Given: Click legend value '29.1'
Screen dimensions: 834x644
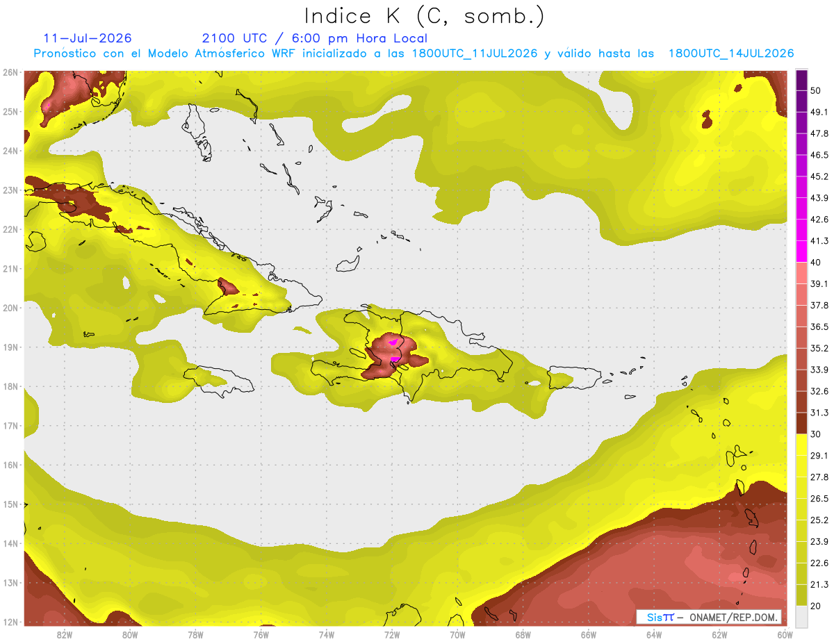Looking at the screenshot, I should pos(819,456).
